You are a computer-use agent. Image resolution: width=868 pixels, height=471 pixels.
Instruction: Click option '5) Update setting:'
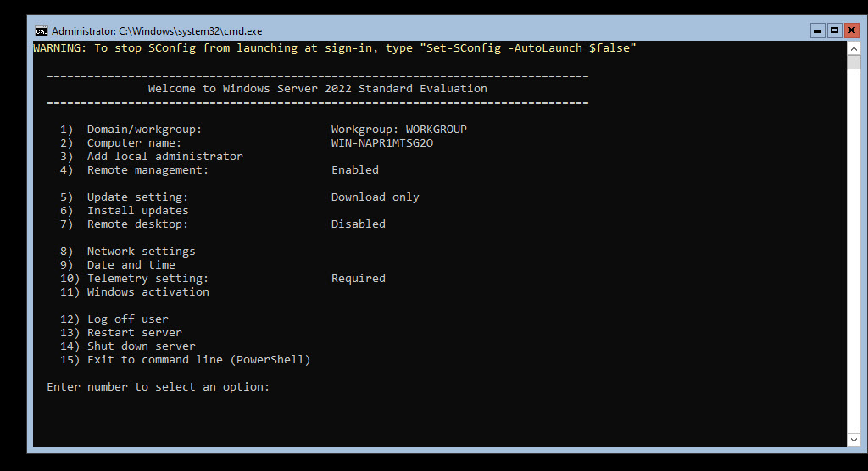point(124,197)
